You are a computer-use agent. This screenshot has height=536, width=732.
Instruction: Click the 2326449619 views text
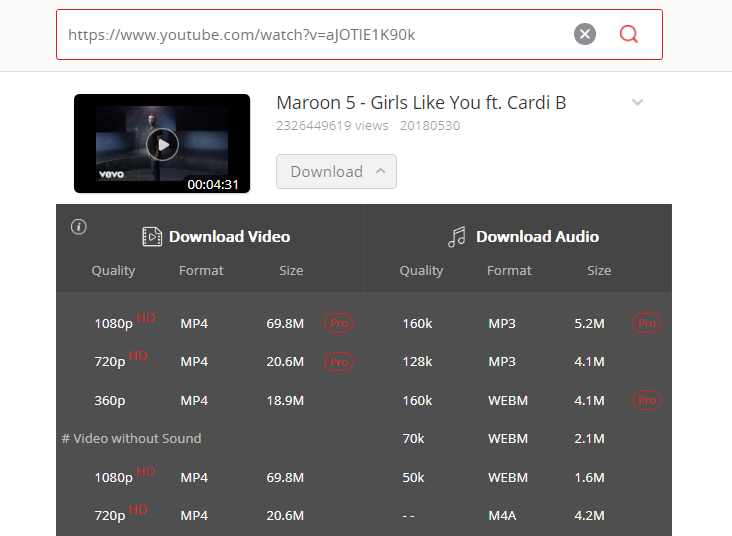tap(332, 126)
